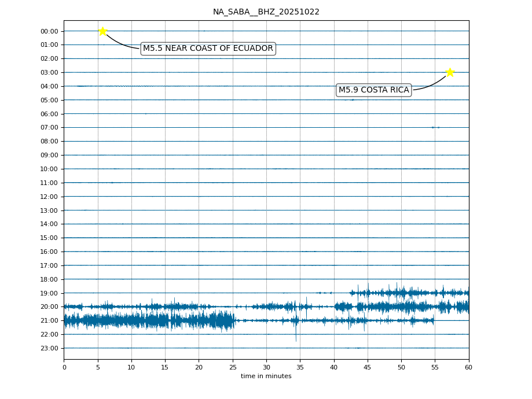
Task: Click the 00:00 hour label
Action: (49, 31)
